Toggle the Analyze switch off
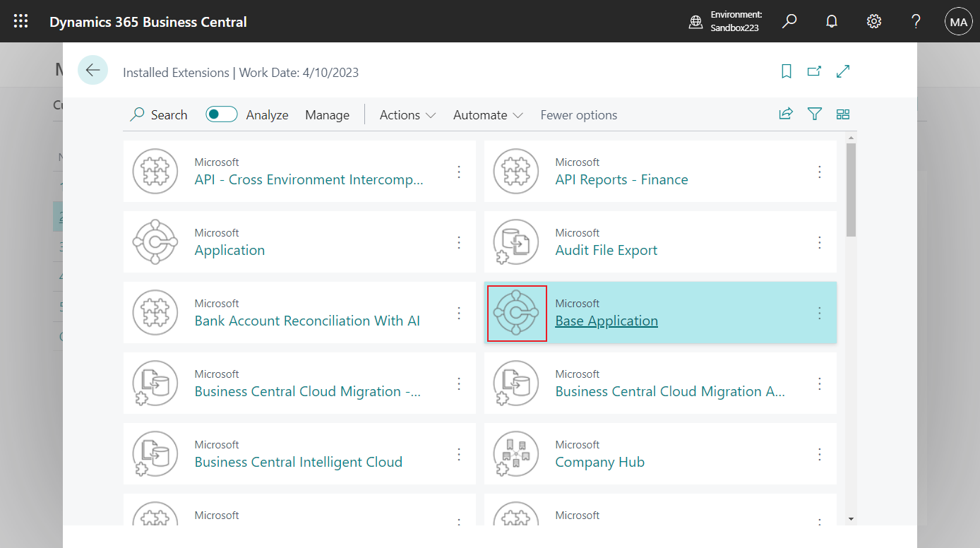 [x=221, y=114]
